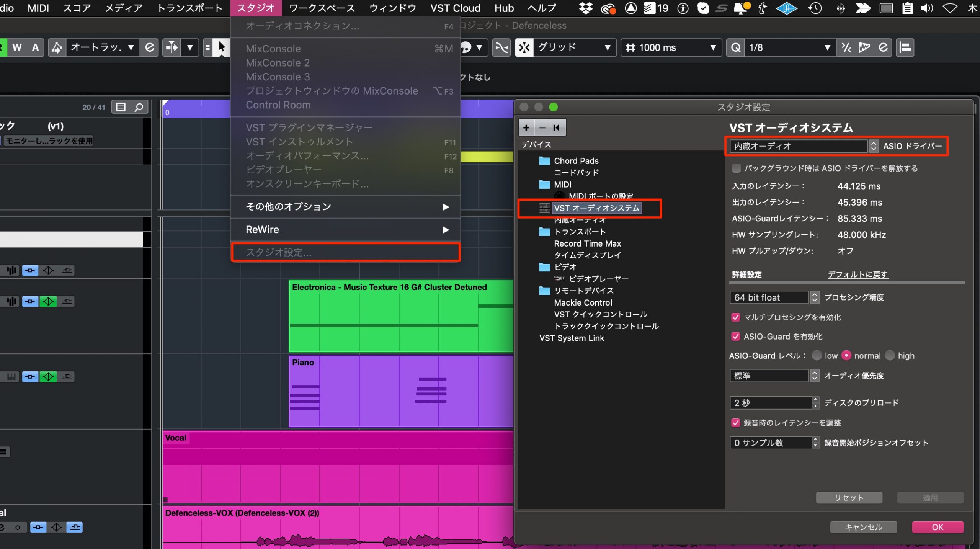
Task: Open the Time Machine menu bar icon
Action: click(x=815, y=8)
